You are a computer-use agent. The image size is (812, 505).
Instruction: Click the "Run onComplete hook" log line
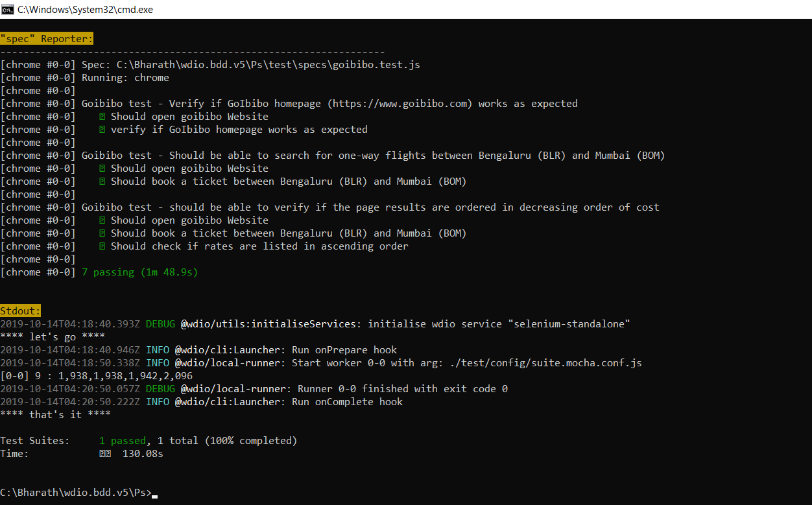201,402
